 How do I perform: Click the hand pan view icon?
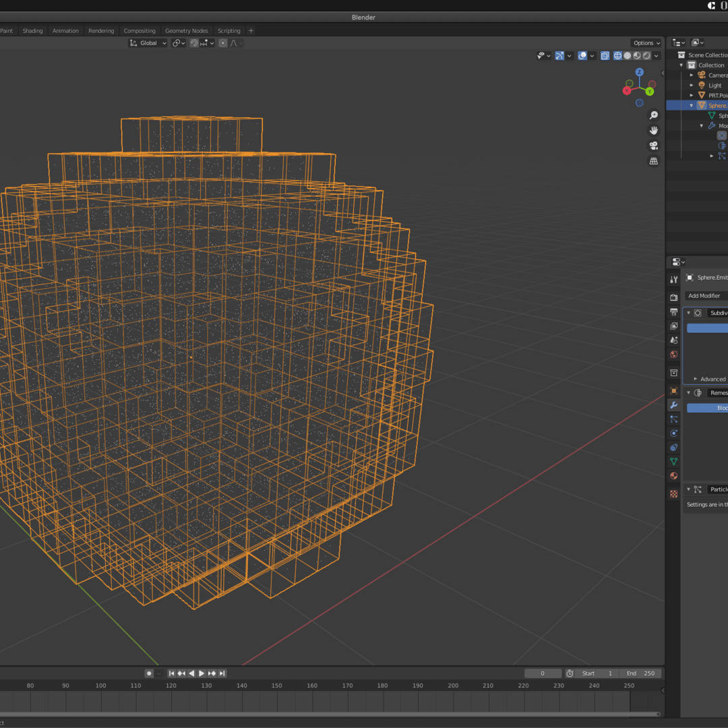pos(653,130)
